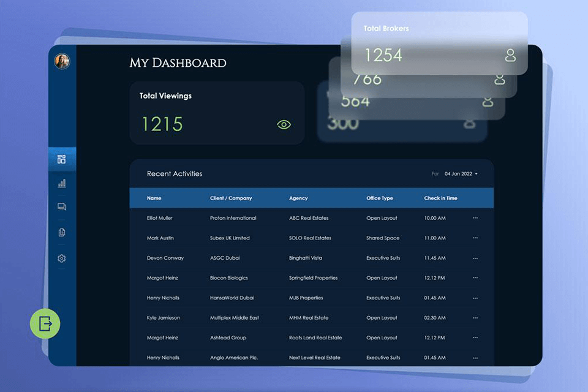Click the name Elliot Muller
Screen dimensions: 588x392
pyautogui.click(x=160, y=218)
